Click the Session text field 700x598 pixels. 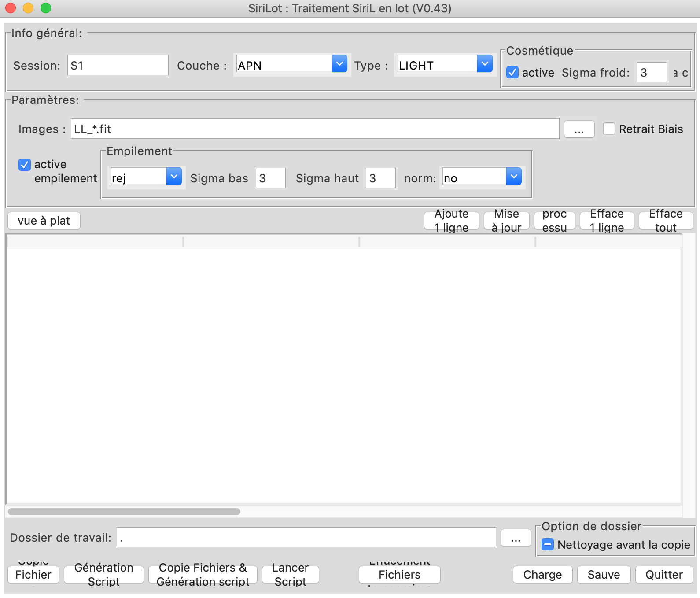118,65
